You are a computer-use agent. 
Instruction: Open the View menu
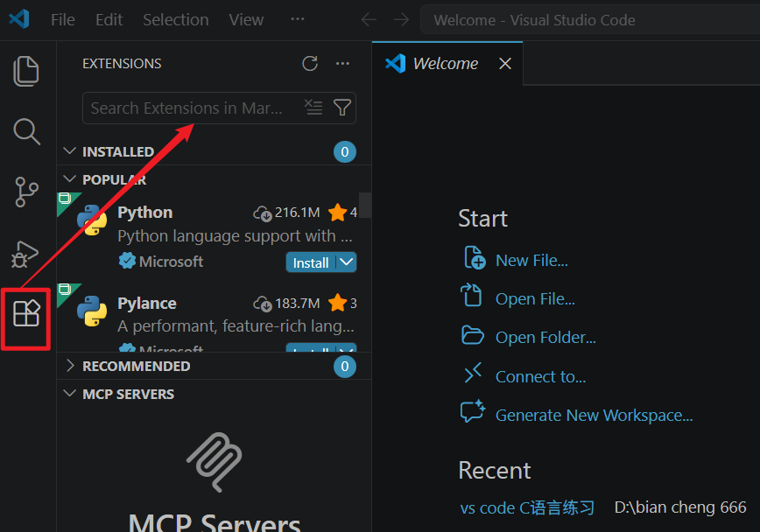tap(246, 20)
